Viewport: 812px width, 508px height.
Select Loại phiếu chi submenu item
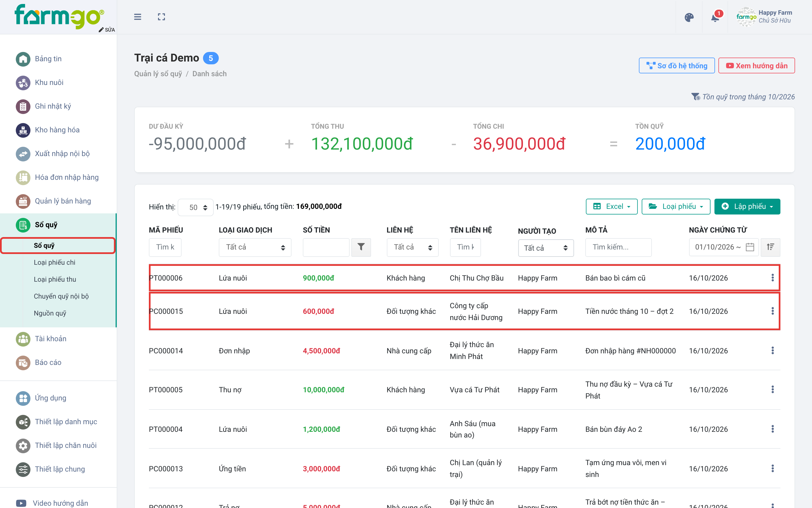pyautogui.click(x=54, y=263)
